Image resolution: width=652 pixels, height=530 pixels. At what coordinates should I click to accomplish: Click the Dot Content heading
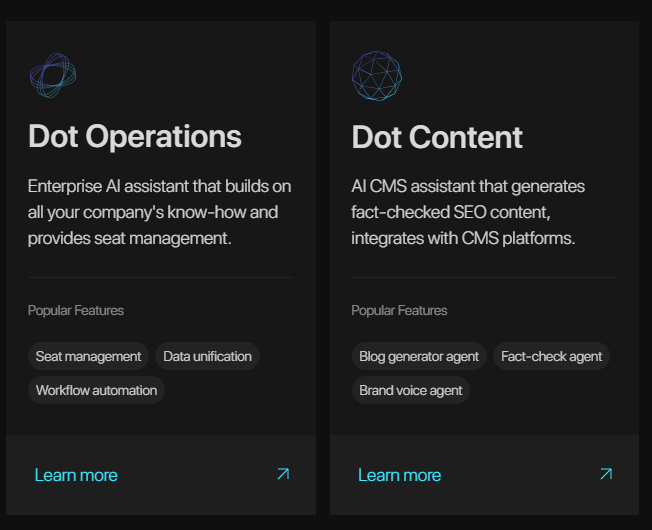tap(437, 137)
